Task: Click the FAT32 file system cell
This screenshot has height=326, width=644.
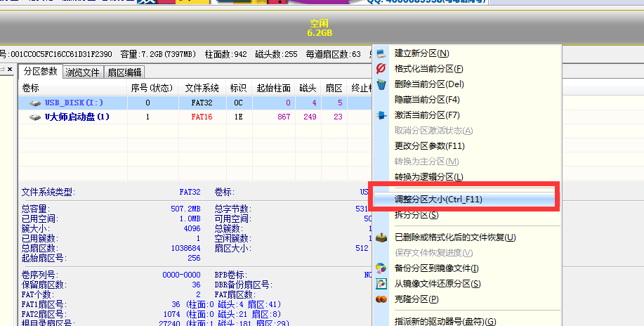Action: [202, 103]
